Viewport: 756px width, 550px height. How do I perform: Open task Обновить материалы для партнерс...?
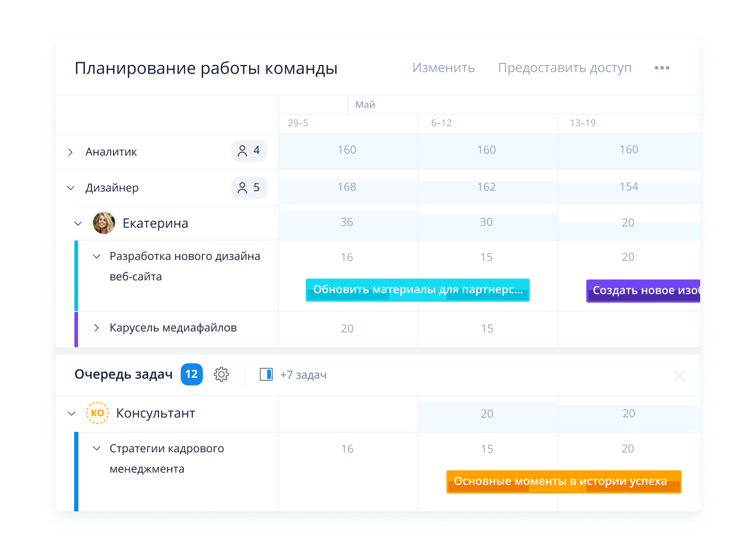point(418,290)
